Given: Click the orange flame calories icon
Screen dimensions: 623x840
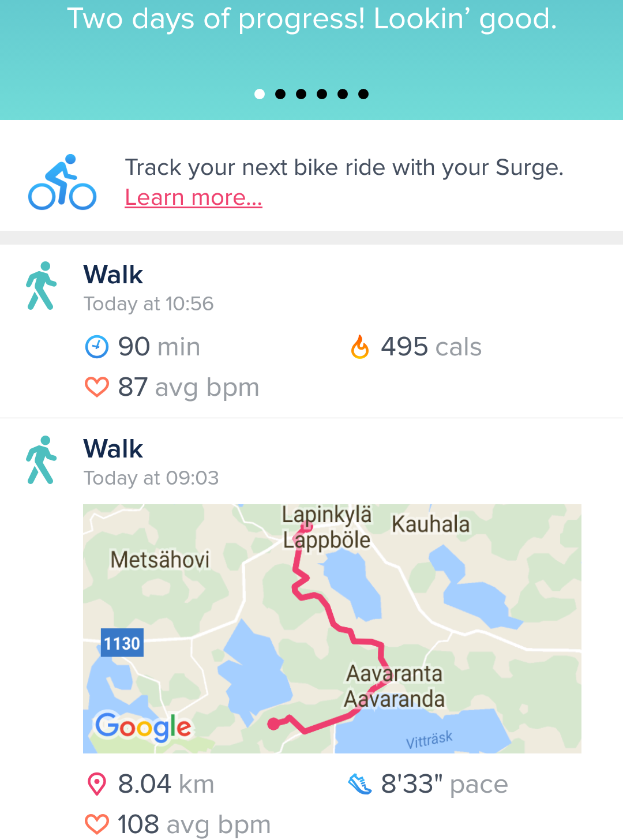Looking at the screenshot, I should 360,347.
